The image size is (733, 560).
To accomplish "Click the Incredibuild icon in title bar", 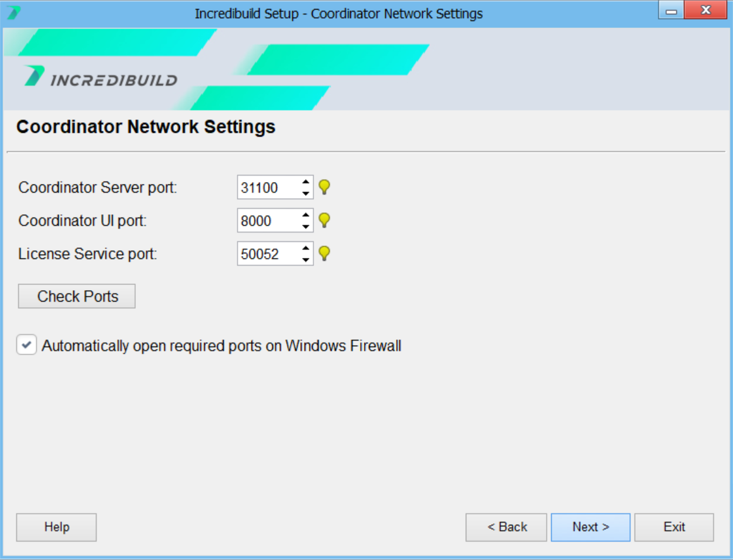I will [14, 13].
